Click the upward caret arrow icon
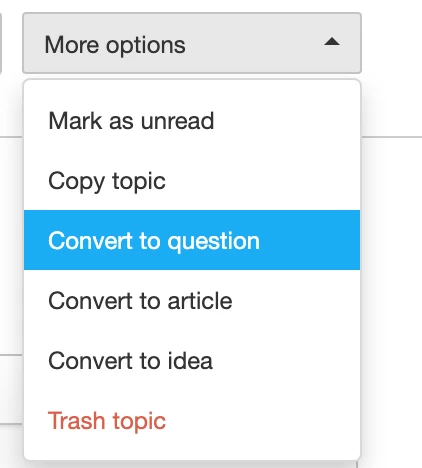The width and height of the screenshot is (422, 468). click(x=332, y=42)
